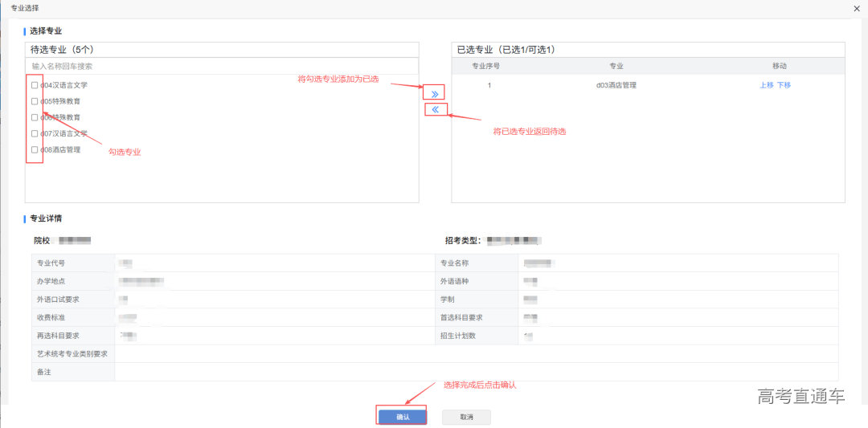Enable the d07汉语言文学 checkbox
868x428 pixels.
(34, 133)
